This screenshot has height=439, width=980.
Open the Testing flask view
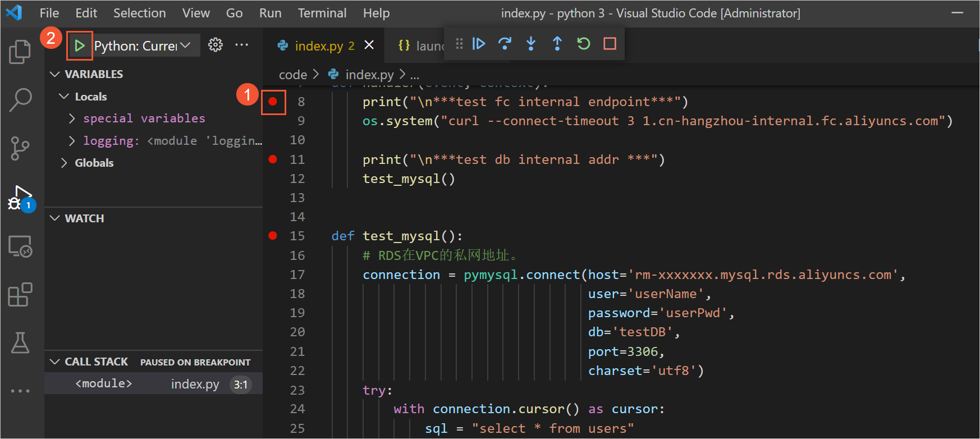(20, 342)
